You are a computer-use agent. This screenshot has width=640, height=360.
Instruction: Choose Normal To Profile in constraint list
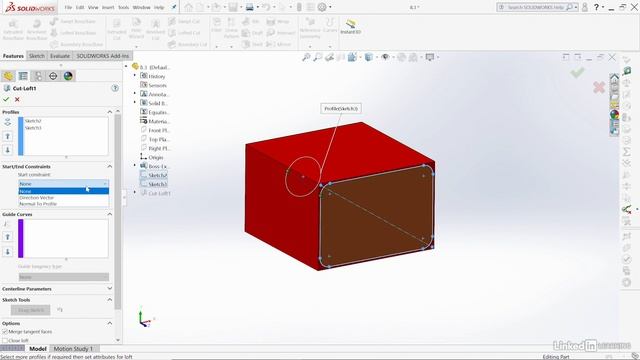64,204
